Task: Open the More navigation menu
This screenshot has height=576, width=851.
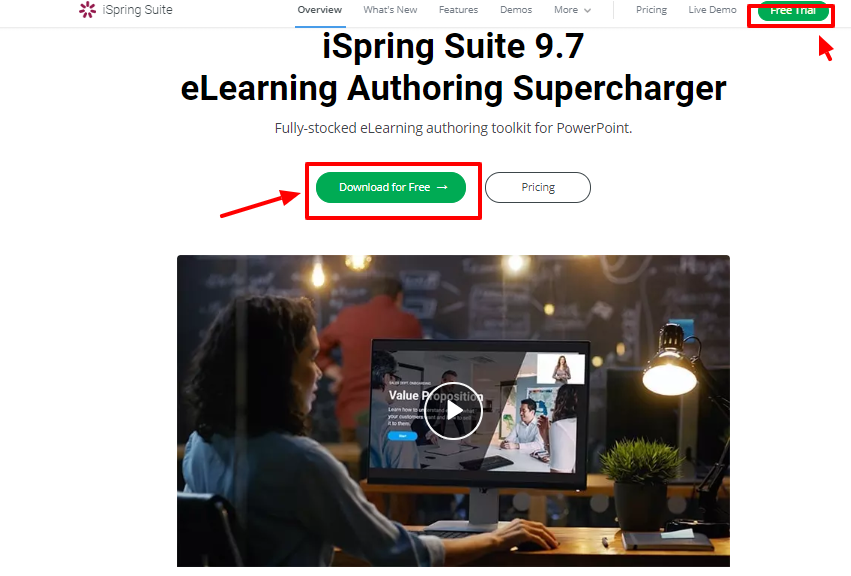Action: [572, 10]
